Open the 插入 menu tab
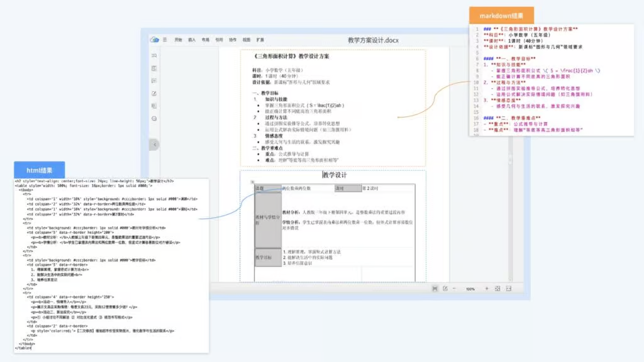644x362 pixels. pos(192,40)
